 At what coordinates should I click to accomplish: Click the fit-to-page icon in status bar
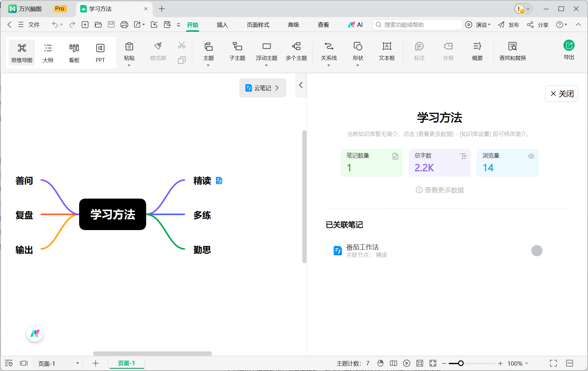click(420, 363)
